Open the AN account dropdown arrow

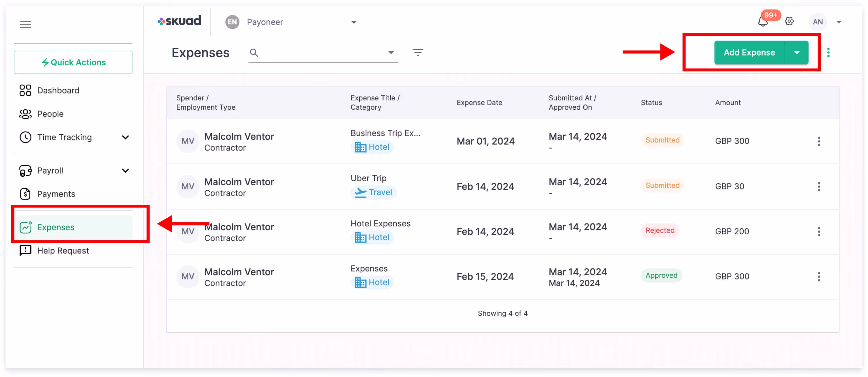pos(839,22)
